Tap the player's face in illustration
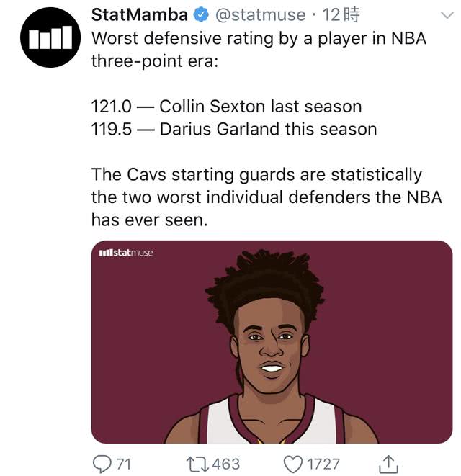 coord(271,346)
